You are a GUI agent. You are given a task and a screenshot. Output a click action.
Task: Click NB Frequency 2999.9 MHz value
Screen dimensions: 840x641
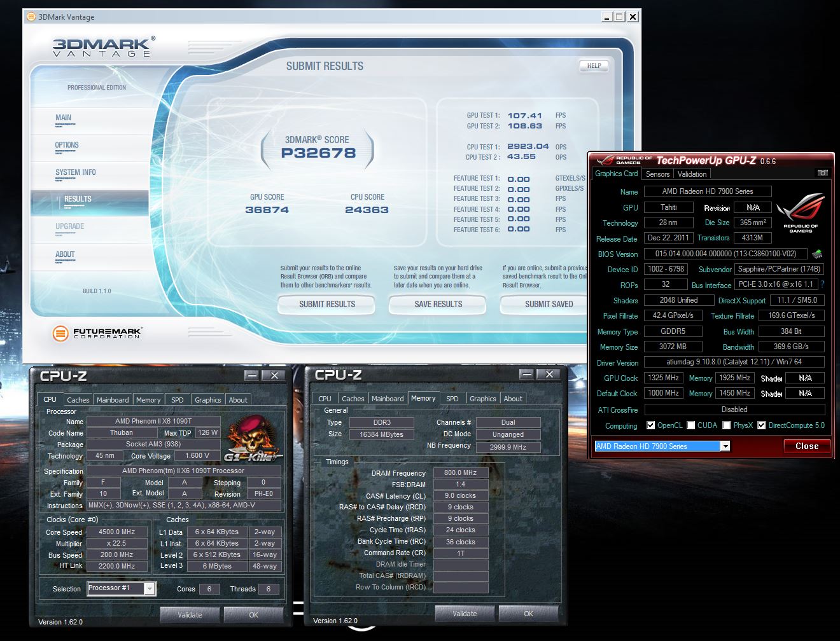pyautogui.click(x=508, y=447)
